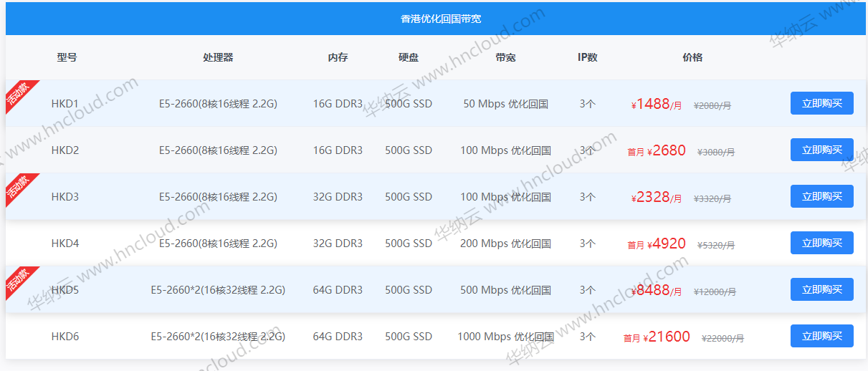Select the HKD1 model name
Viewport: 868px width, 371px height.
point(65,104)
